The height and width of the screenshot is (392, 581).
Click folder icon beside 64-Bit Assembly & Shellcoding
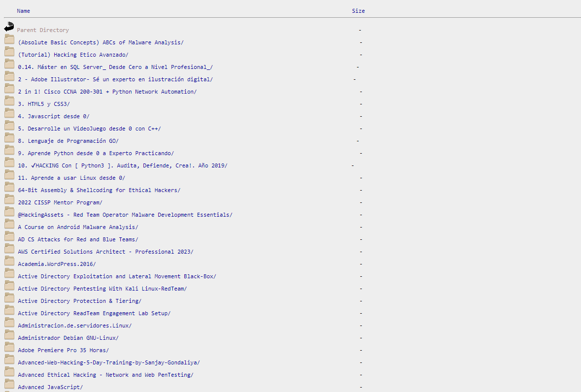tap(9, 187)
